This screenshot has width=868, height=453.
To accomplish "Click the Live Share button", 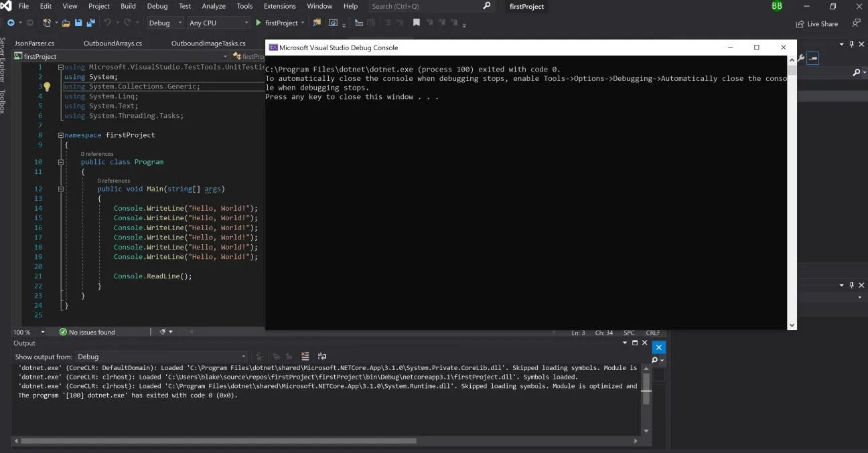I will (x=817, y=23).
